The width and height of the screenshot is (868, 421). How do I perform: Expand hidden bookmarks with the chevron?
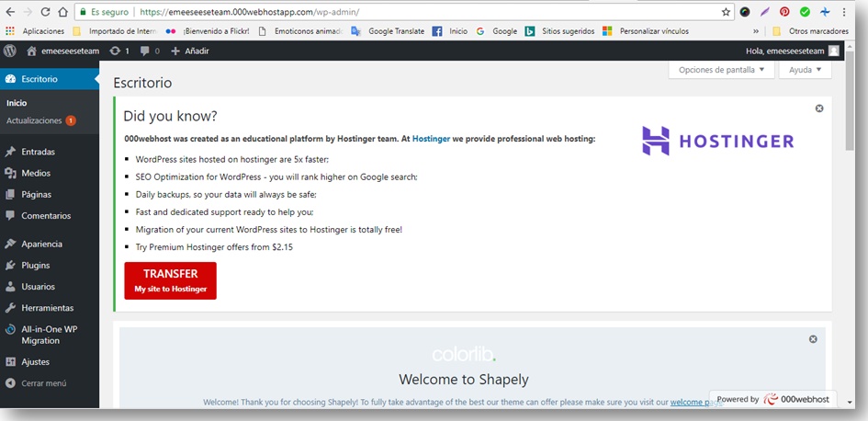coord(756,31)
